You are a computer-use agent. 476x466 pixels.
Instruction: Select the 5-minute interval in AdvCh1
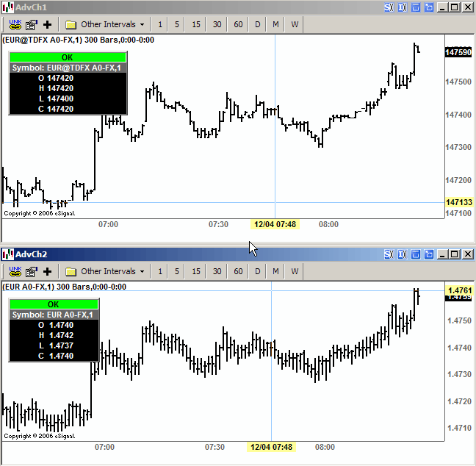pos(177,24)
